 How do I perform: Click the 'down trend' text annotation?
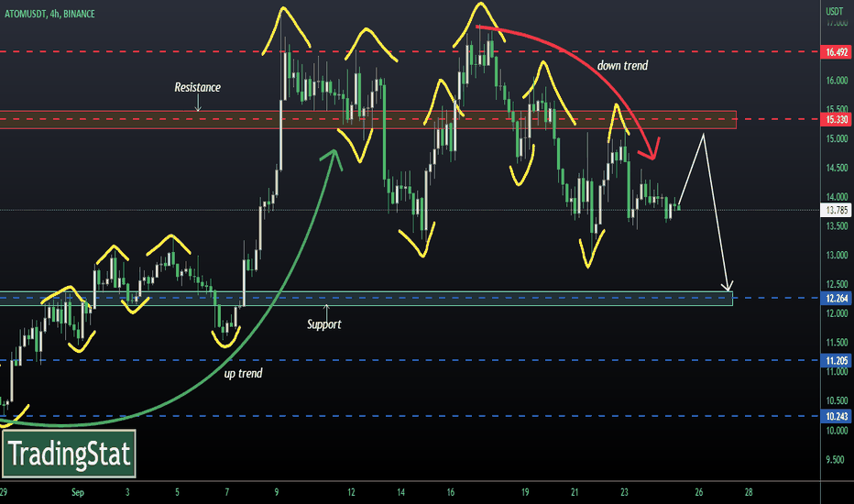pos(622,65)
